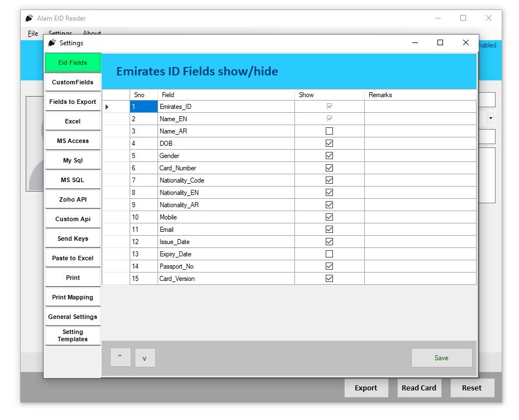This screenshot has width=519, height=420.
Task: Click the Settings window pen icon
Action: 52,43
